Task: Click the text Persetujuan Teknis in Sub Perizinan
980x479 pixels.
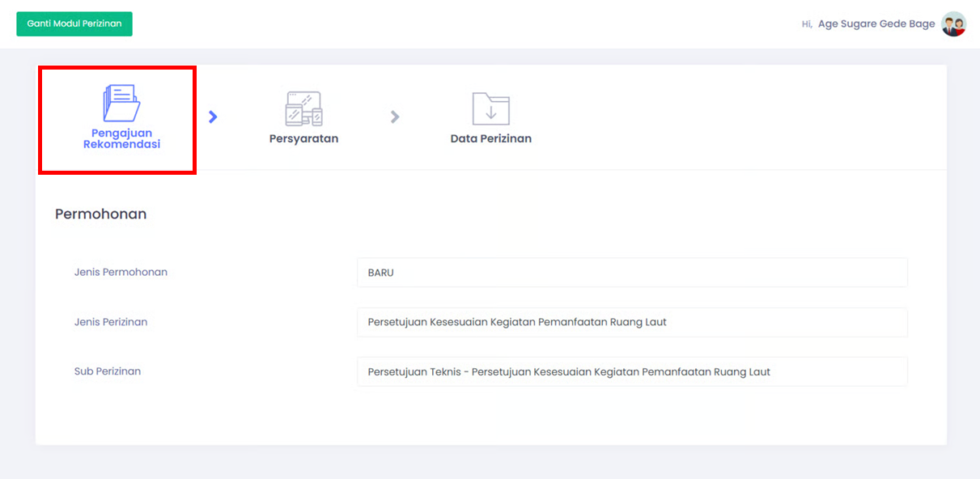Action: click(415, 372)
